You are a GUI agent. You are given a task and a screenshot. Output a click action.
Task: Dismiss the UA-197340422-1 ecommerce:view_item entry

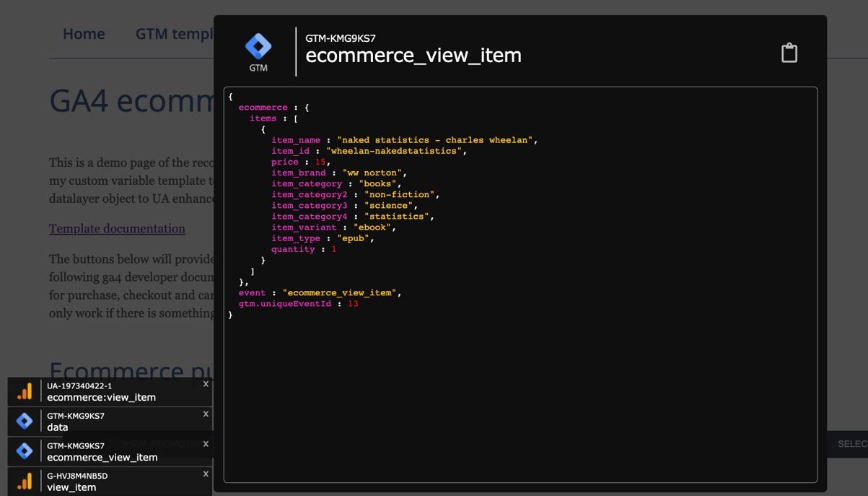click(206, 384)
